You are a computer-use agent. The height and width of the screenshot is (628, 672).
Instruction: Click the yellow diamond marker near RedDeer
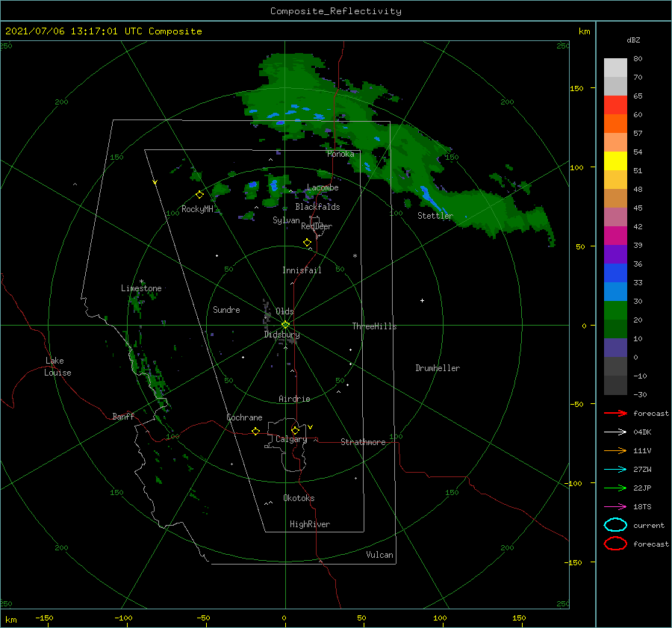308,243
